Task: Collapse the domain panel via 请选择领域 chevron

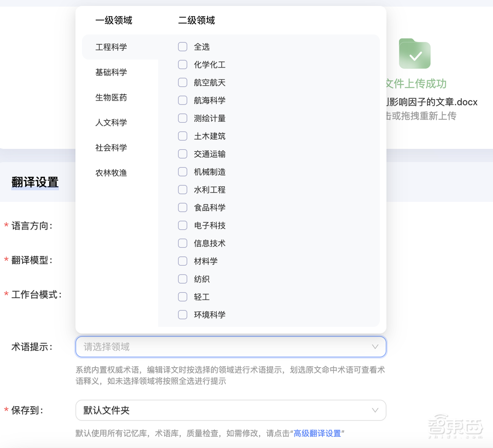Action: [375, 346]
